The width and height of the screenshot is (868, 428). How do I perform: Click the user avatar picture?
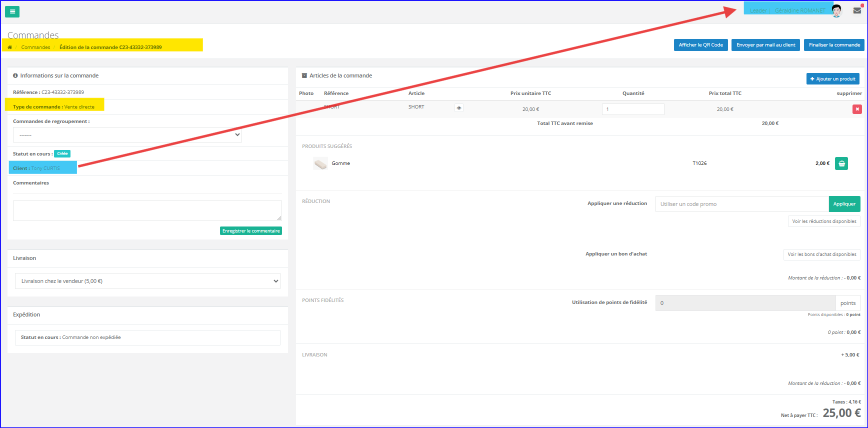(x=836, y=10)
